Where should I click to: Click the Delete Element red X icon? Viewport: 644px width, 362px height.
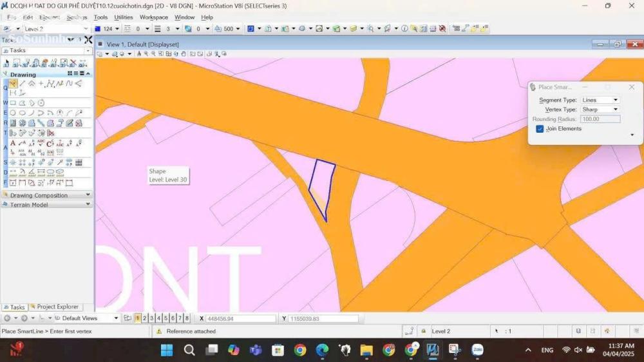[73, 63]
